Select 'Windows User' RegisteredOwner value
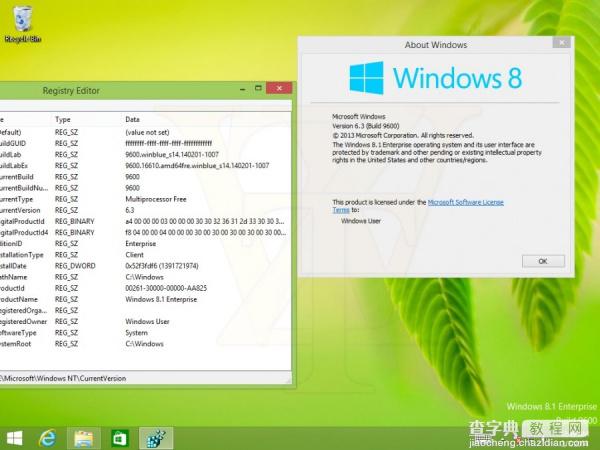 pyautogui.click(x=147, y=321)
